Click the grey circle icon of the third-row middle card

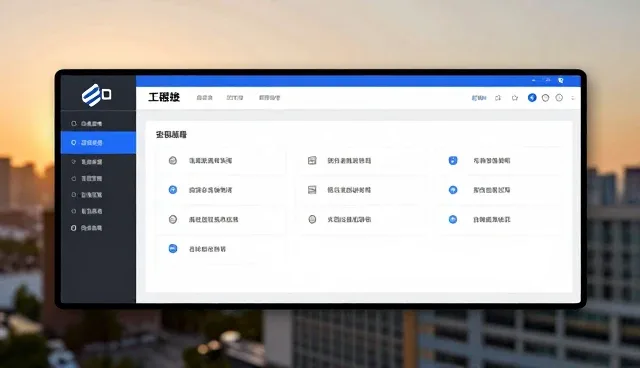312,219
